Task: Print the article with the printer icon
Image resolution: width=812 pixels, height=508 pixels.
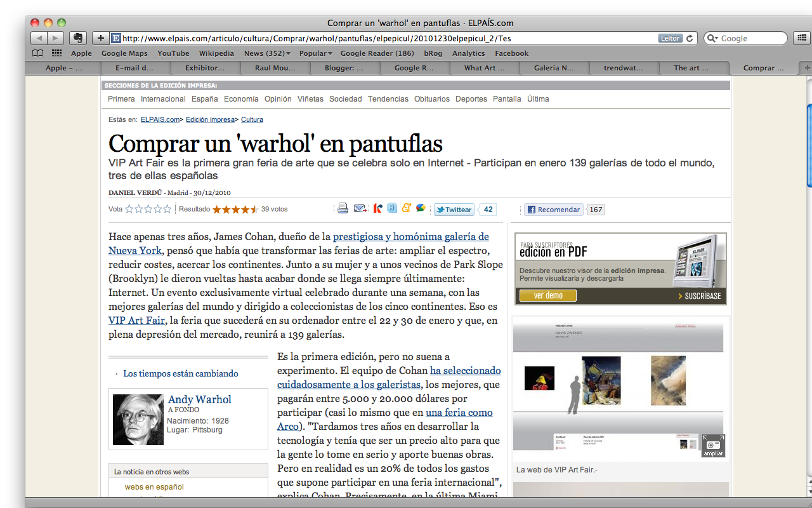Action: click(x=343, y=208)
